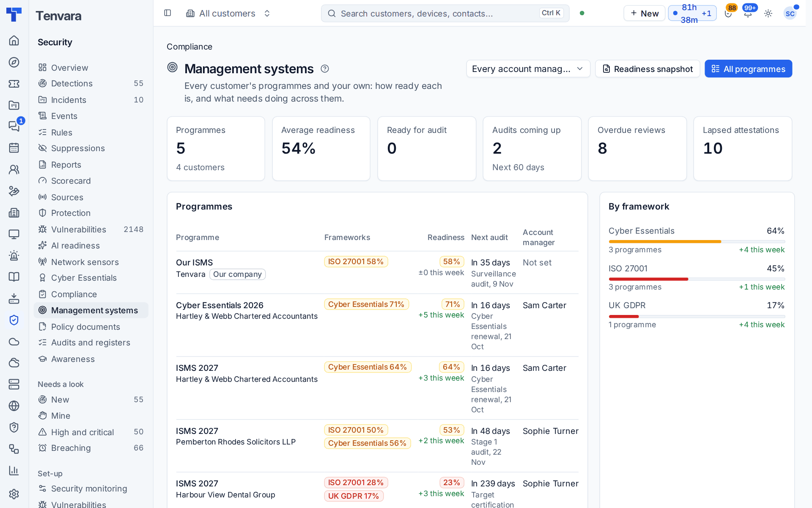Open the server stack icon in the left rail
This screenshot has height=508, width=812.
pyautogui.click(x=14, y=384)
